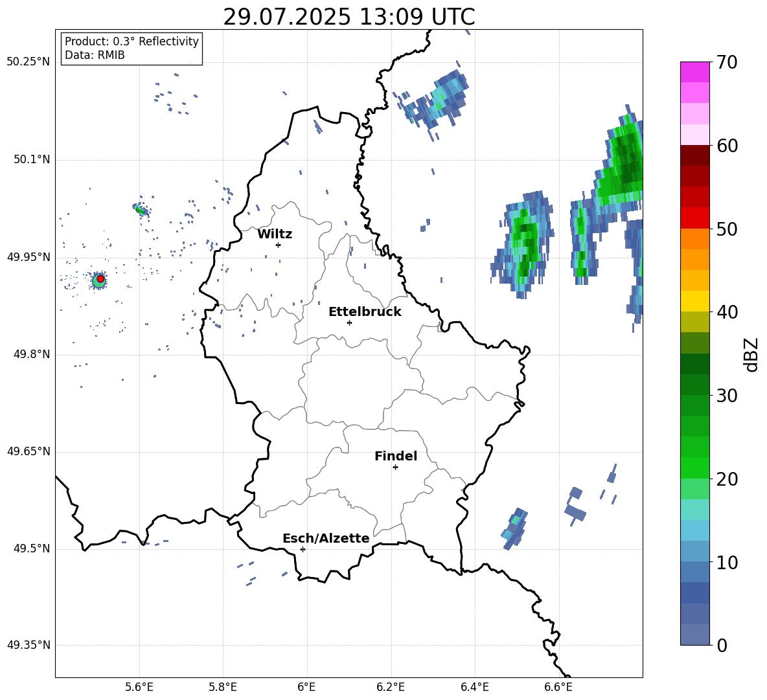Click the 50.1°N latitude tick label
The height and width of the screenshot is (700, 767).
tap(32, 160)
